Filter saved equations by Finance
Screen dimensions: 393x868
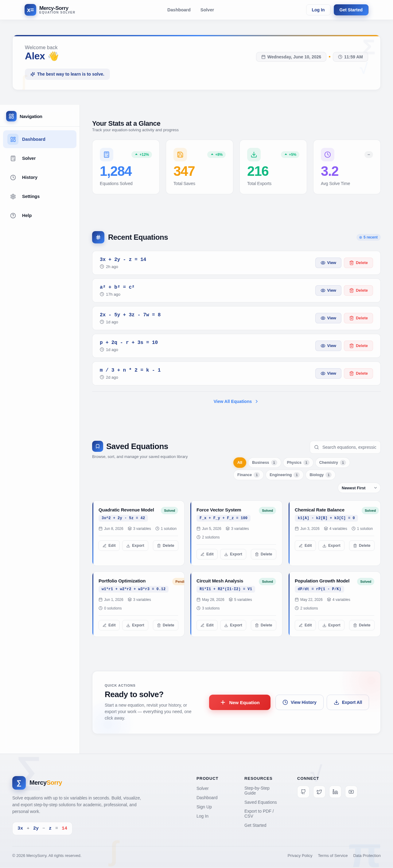pos(248,475)
